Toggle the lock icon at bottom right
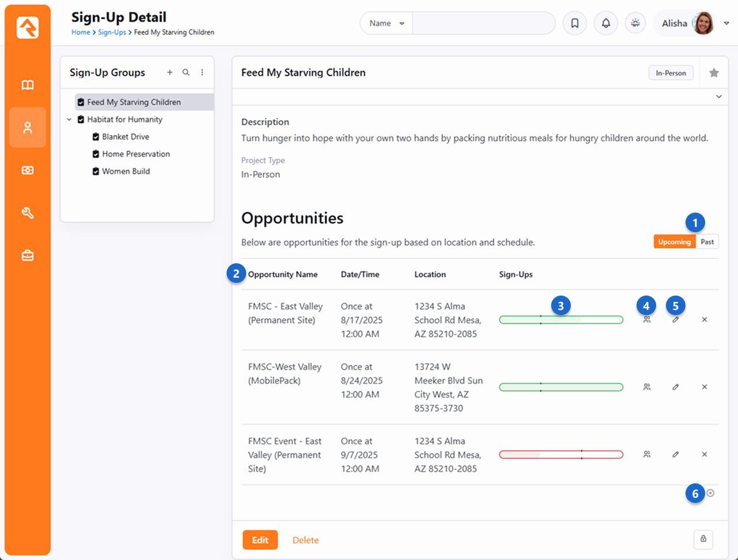 pyautogui.click(x=703, y=539)
